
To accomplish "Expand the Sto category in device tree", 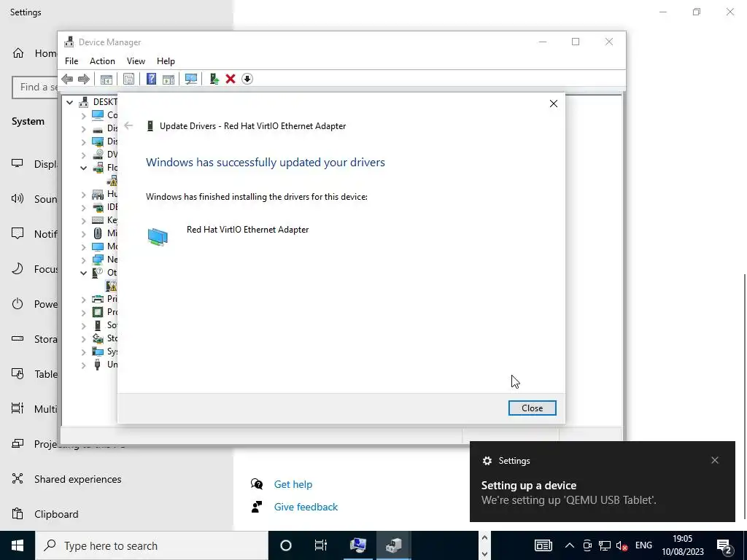I will [83, 338].
